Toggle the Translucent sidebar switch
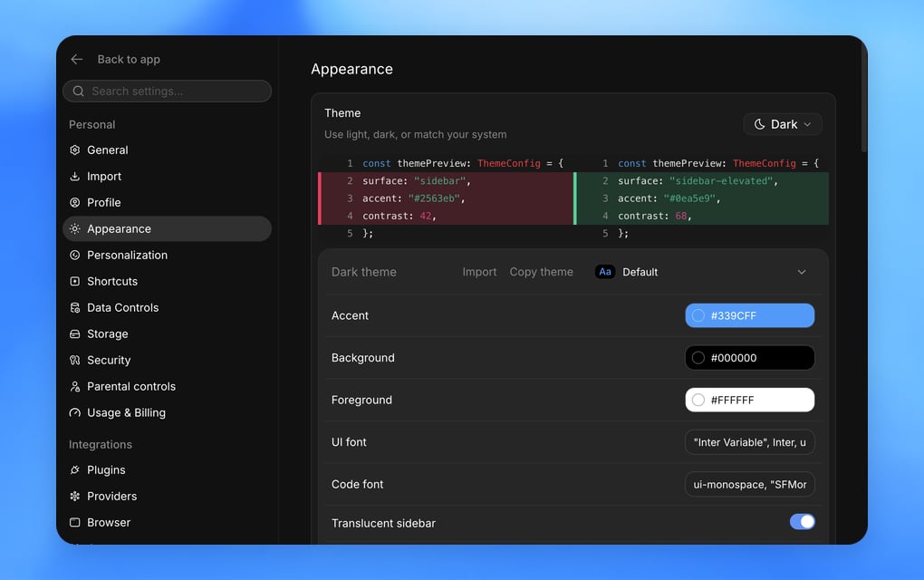Image resolution: width=924 pixels, height=580 pixels. (802, 522)
